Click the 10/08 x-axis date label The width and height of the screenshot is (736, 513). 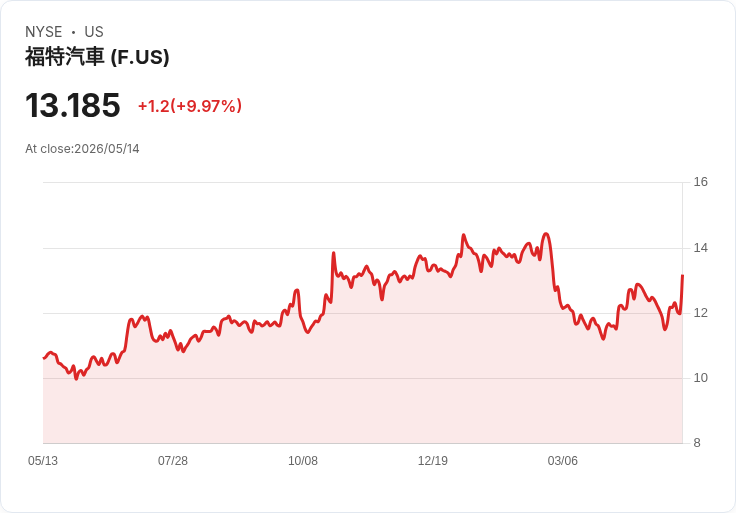coord(303,461)
